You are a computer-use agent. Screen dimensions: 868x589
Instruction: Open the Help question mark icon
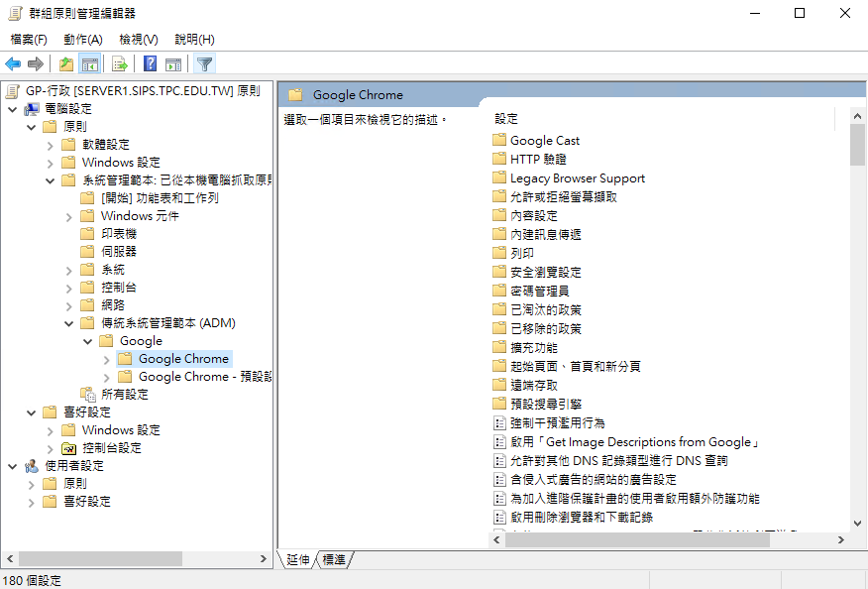150,64
